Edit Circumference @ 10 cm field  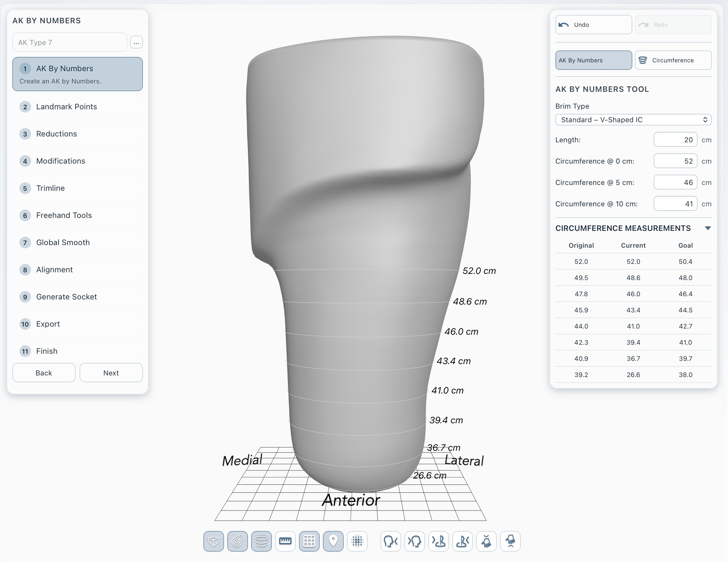(675, 204)
